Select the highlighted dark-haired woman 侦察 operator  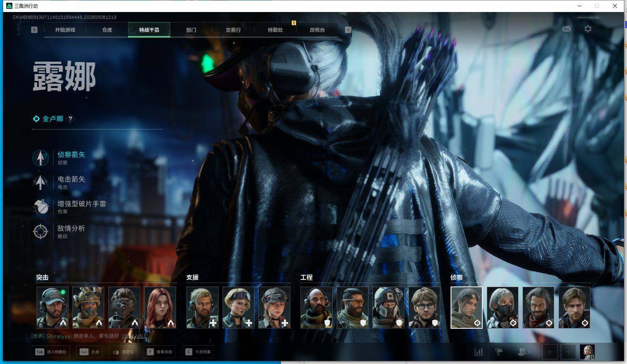pos(466,307)
